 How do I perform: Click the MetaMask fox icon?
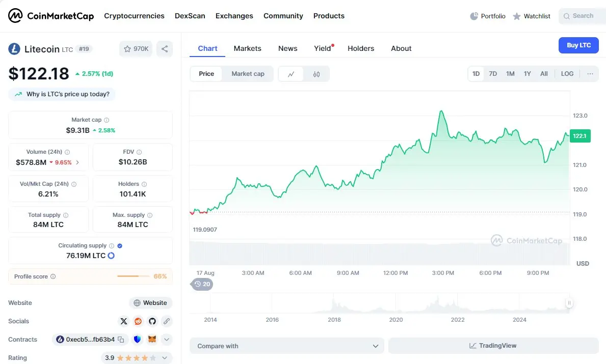coord(152,339)
